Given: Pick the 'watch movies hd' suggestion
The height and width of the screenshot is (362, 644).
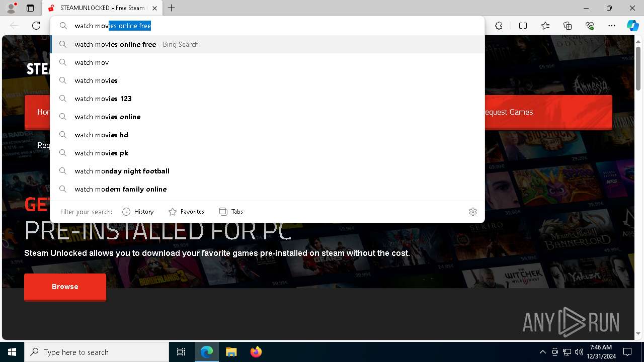Looking at the screenshot, I should tap(267, 135).
